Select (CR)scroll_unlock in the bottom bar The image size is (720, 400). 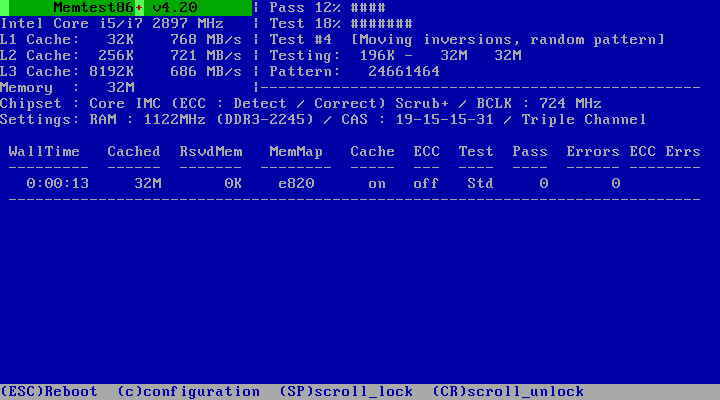(508, 392)
